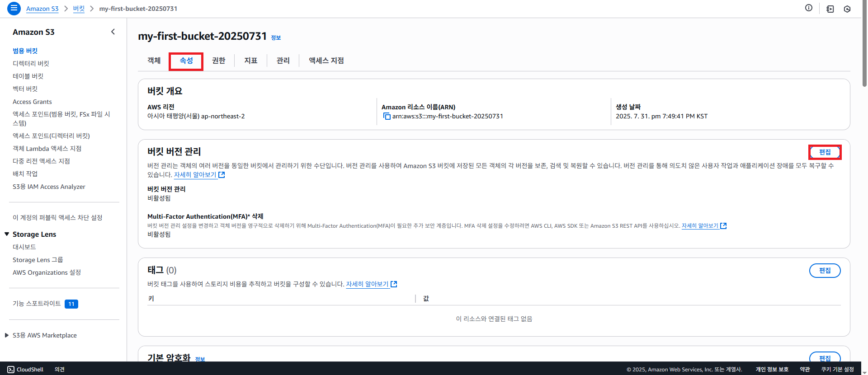This screenshot has height=375, width=868.
Task: Edit the default encryption settings
Action: [825, 358]
